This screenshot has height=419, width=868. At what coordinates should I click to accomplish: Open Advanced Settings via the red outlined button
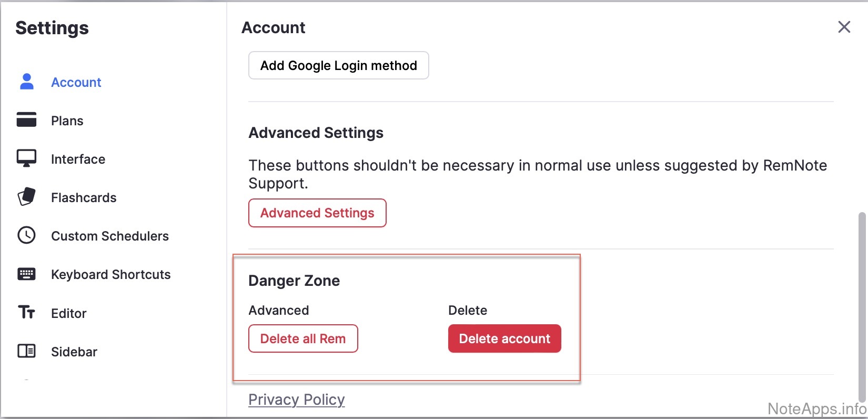317,213
